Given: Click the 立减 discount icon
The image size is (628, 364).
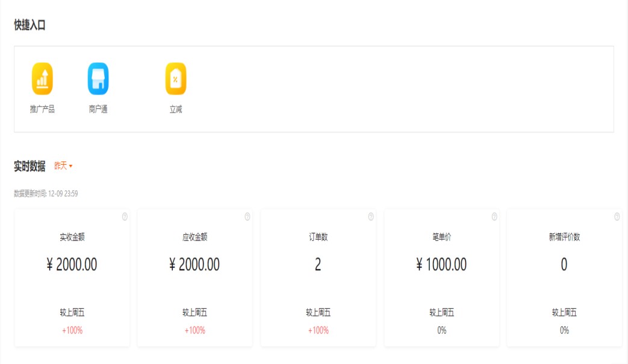Looking at the screenshot, I should 176,79.
